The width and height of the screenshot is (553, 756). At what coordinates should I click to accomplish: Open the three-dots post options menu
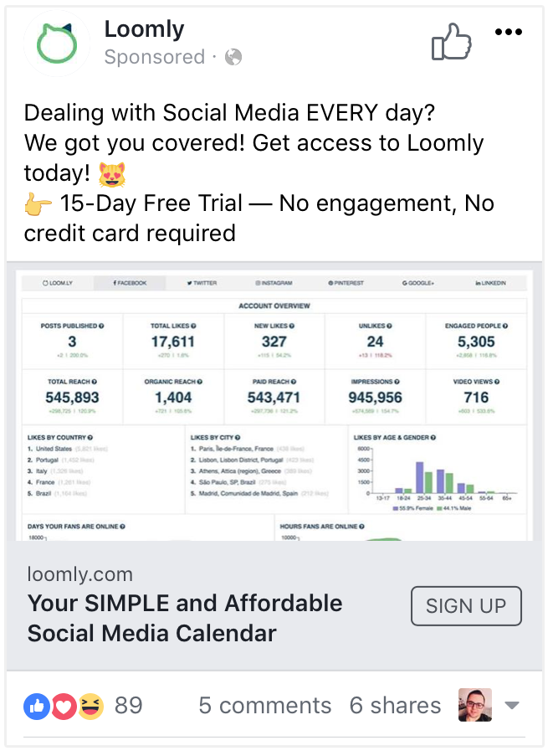508,32
